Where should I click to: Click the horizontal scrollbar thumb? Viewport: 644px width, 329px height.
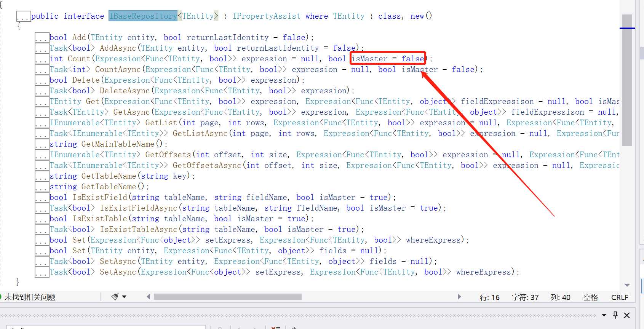coord(227,297)
